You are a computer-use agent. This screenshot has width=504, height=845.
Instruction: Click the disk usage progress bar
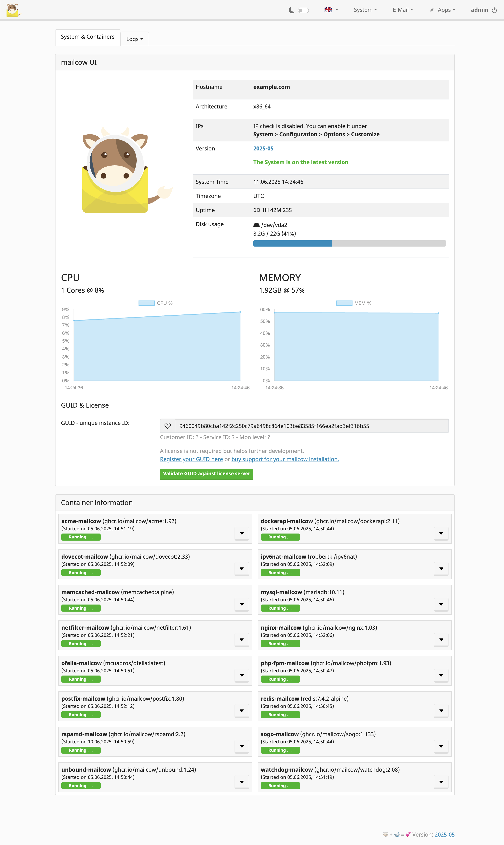[x=349, y=243]
